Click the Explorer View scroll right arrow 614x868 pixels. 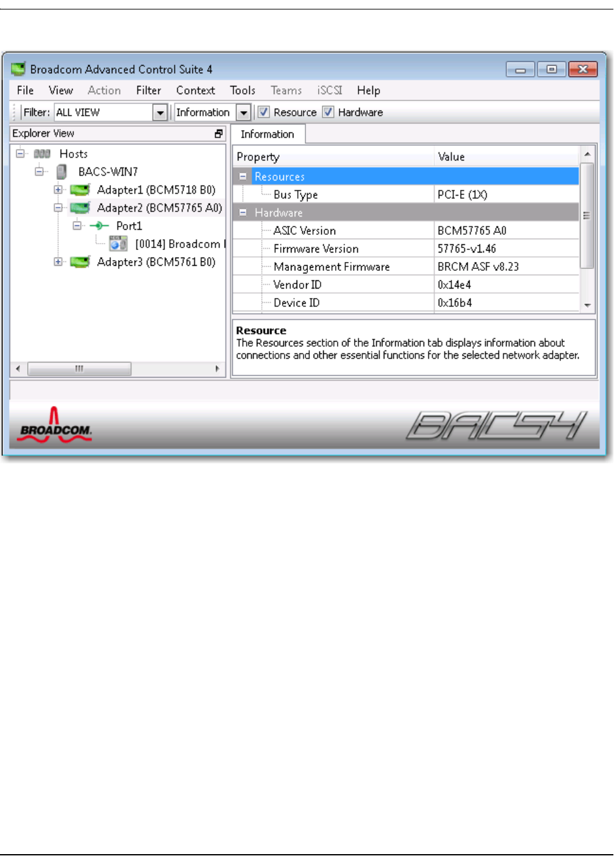pos(218,369)
